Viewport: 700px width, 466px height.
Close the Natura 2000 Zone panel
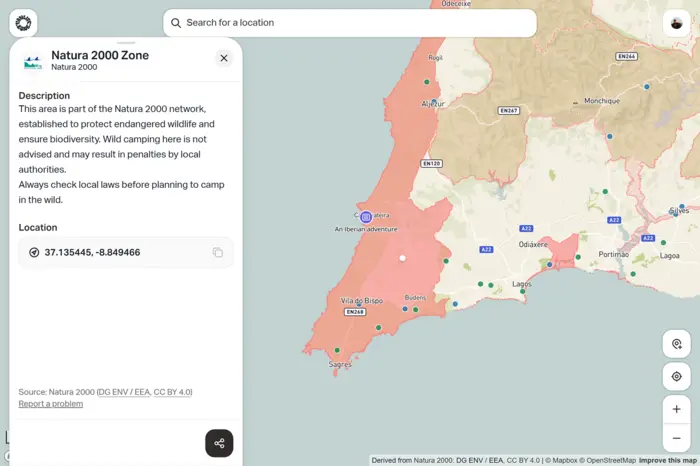pyautogui.click(x=224, y=58)
